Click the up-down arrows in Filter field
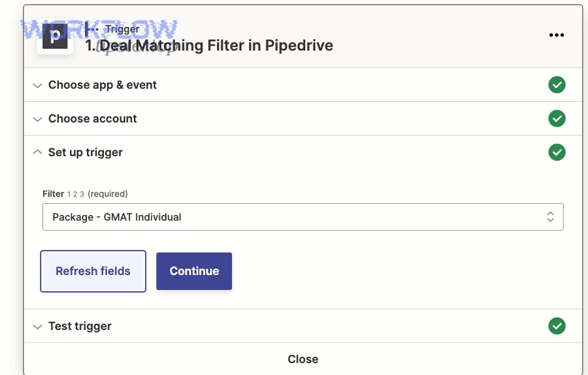This screenshot has width=588, height=375. (550, 217)
